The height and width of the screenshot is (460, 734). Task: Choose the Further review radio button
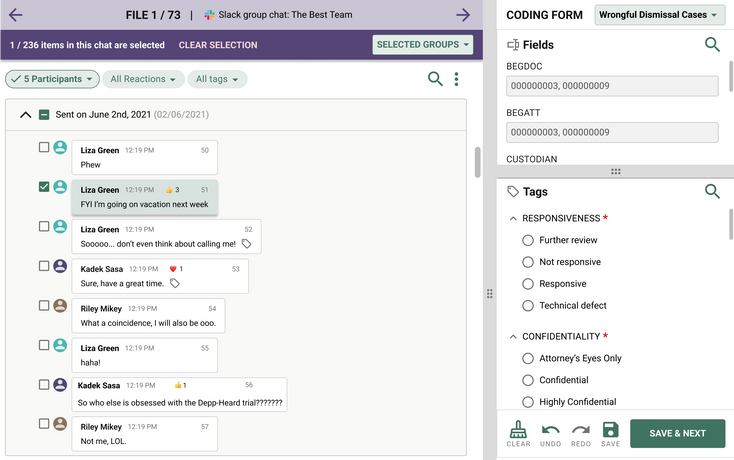pyautogui.click(x=528, y=240)
